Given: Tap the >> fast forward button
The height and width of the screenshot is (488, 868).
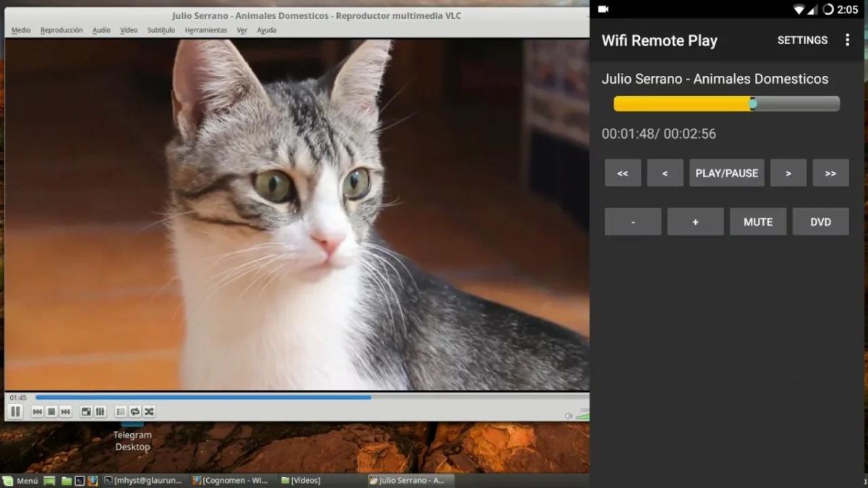Looking at the screenshot, I should point(830,173).
